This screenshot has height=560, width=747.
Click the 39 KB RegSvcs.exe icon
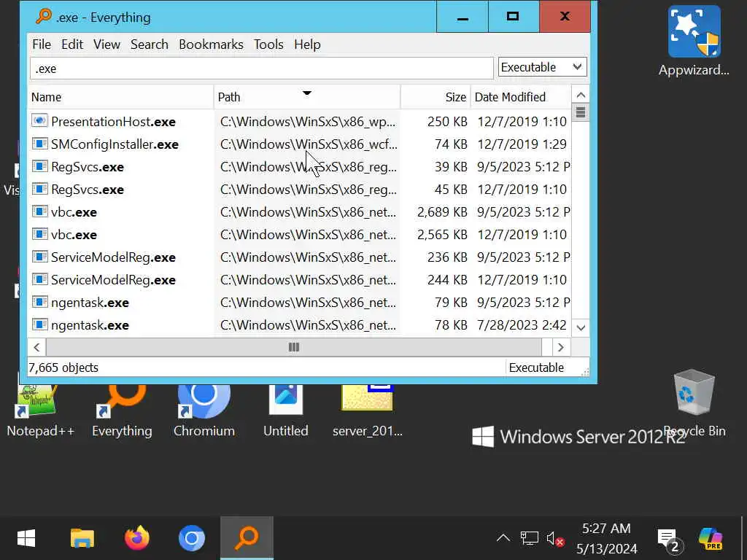click(39, 166)
